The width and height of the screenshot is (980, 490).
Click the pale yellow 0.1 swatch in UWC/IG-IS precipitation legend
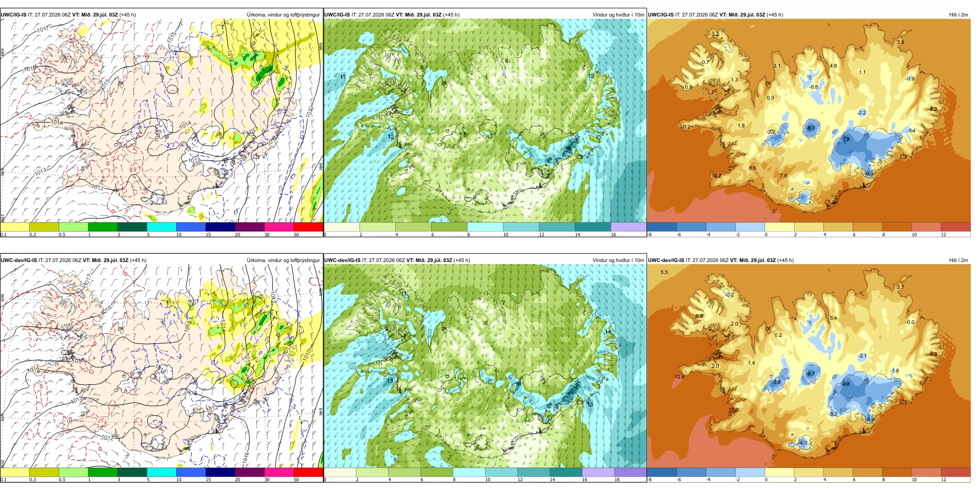15,227
